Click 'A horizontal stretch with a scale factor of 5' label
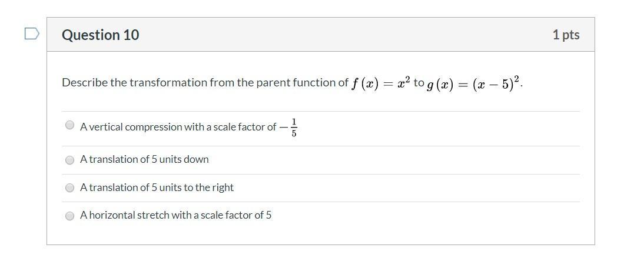 pyautogui.click(x=175, y=215)
